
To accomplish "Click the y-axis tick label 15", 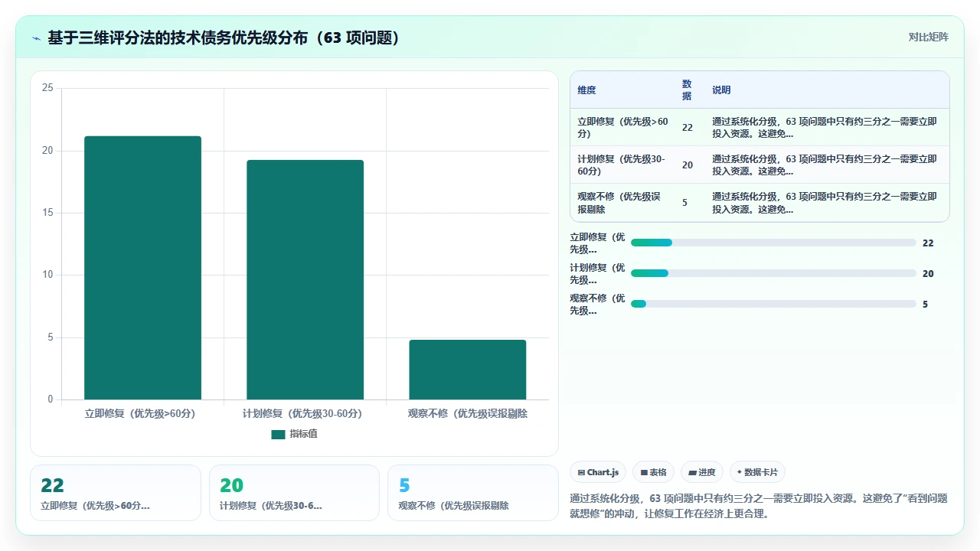I will (47, 213).
